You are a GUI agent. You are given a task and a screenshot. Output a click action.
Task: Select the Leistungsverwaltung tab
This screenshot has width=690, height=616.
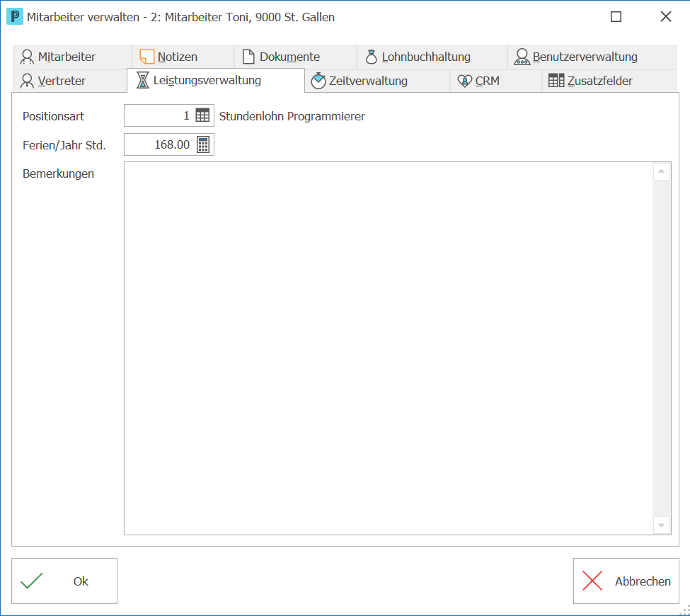[x=216, y=80]
